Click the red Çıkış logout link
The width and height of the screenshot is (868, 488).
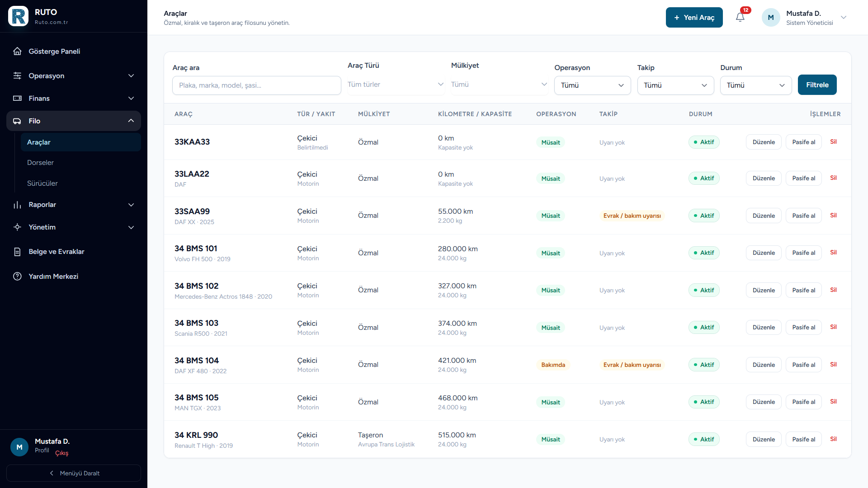62,453
